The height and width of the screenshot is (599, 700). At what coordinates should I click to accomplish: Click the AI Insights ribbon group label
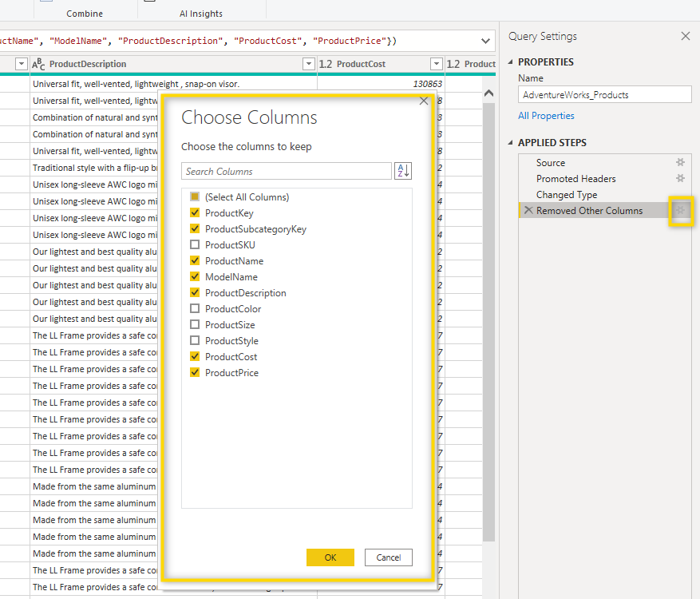[x=201, y=14]
